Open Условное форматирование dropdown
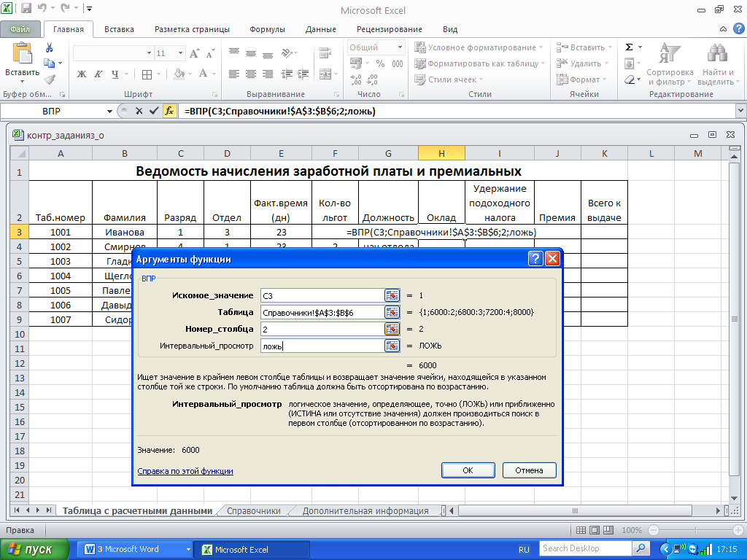The height and width of the screenshot is (560, 747). click(479, 47)
